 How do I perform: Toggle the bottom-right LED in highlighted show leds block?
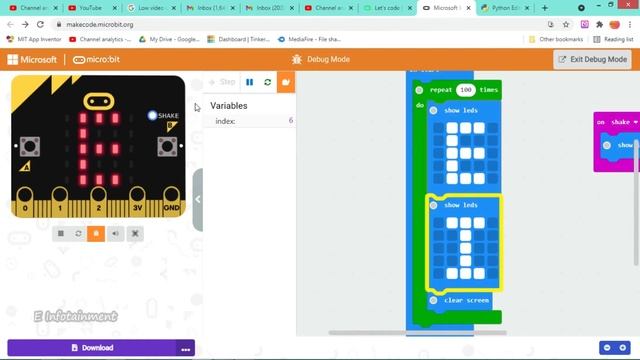[493, 273]
